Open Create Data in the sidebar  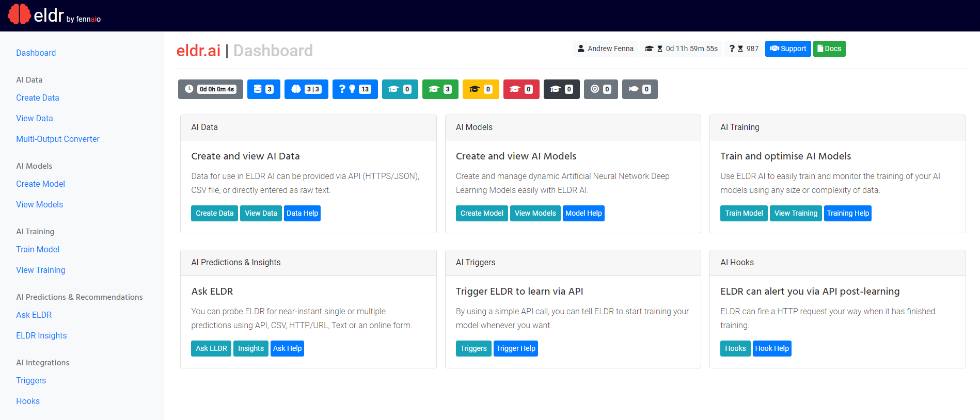pos(38,98)
